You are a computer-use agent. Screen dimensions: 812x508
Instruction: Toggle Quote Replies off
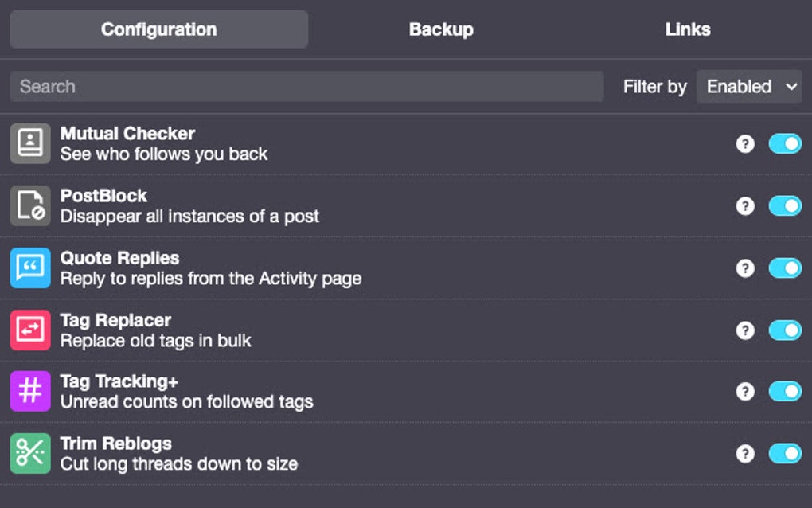click(x=783, y=267)
